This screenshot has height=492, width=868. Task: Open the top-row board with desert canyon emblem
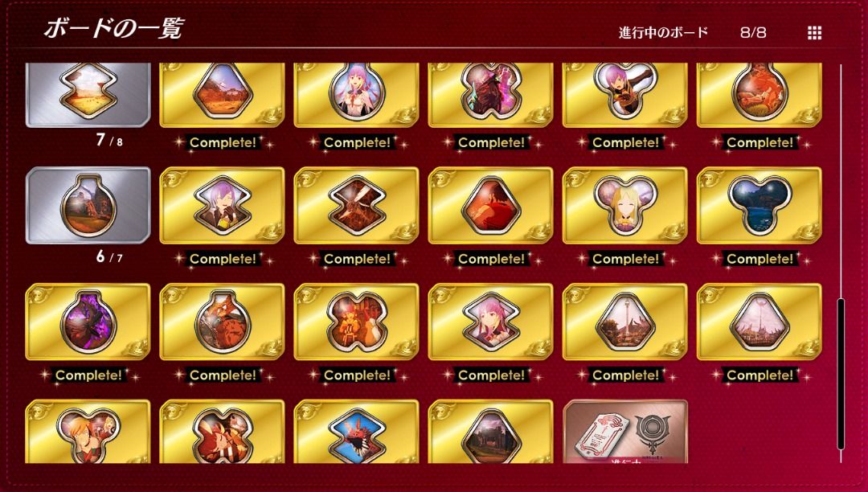pos(222,95)
